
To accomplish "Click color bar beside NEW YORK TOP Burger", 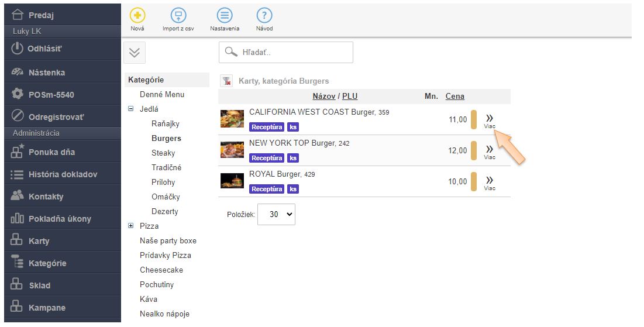I will tap(474, 150).
